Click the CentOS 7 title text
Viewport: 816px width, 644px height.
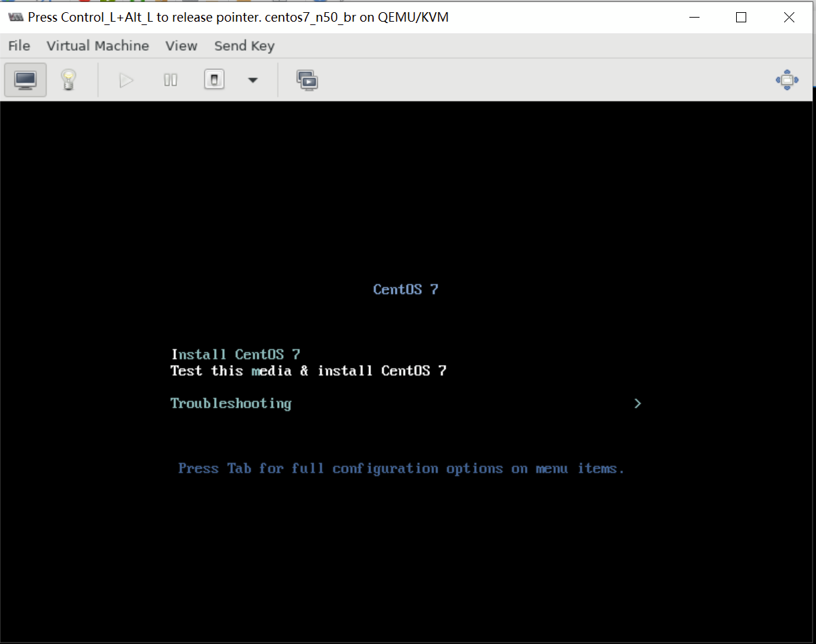click(406, 289)
